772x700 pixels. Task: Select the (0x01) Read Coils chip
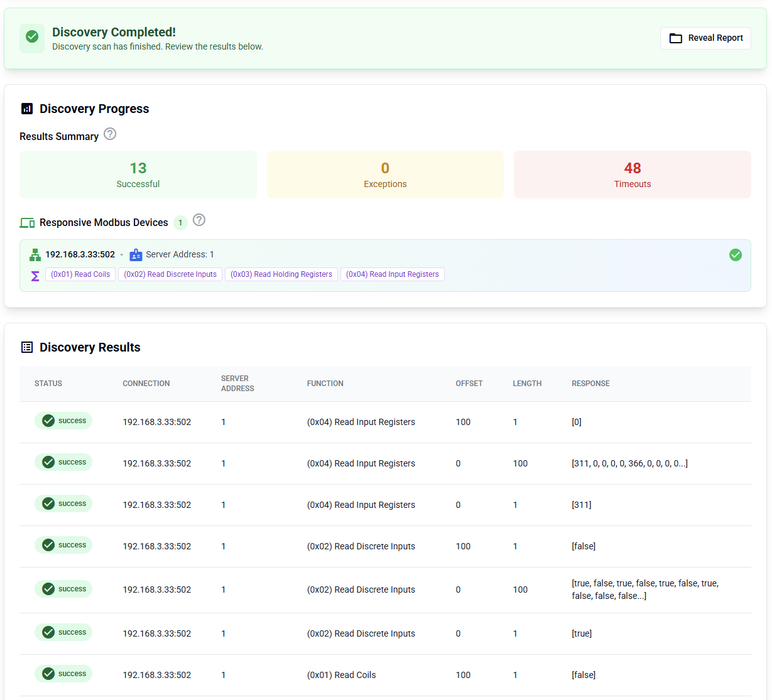point(80,274)
